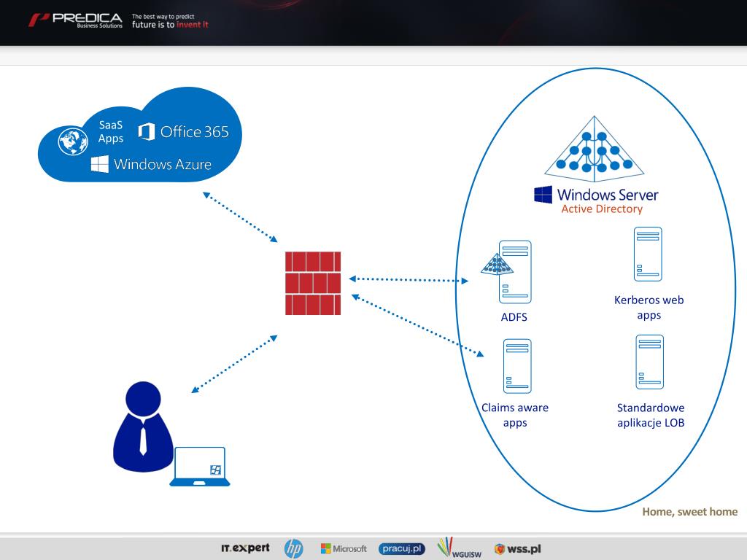The height and width of the screenshot is (560, 747).
Task: Click the Microsoft sponsor logo
Action: pyautogui.click(x=344, y=548)
